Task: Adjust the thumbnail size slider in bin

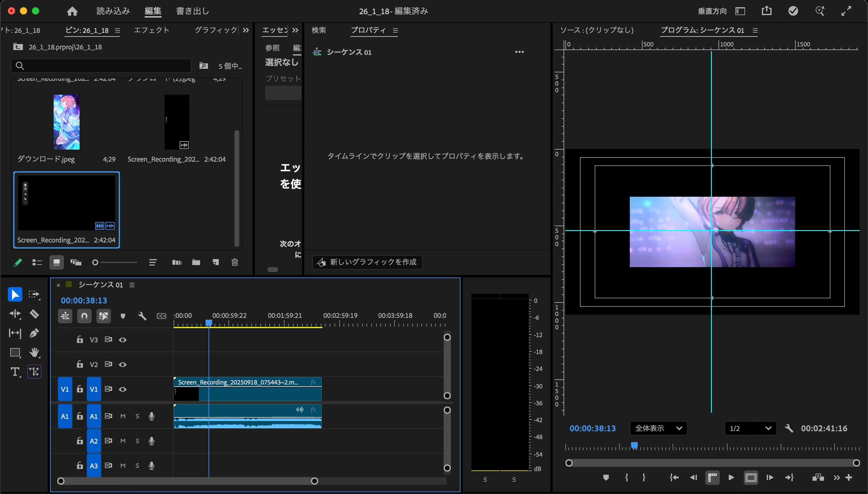Action: 115,262
